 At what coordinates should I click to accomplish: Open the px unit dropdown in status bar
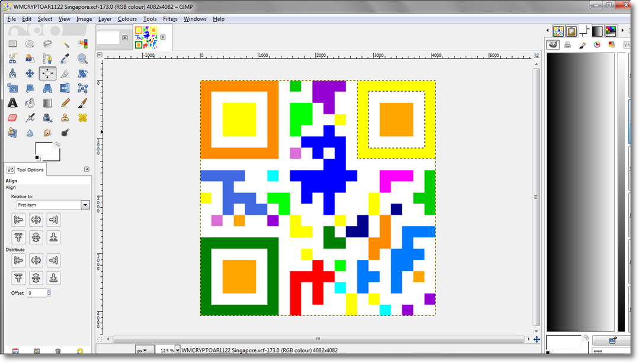point(144,350)
